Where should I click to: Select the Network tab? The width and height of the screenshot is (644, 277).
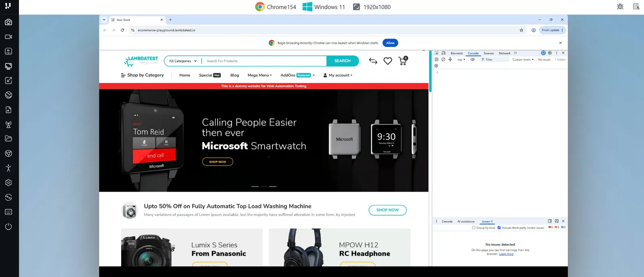pyautogui.click(x=504, y=53)
